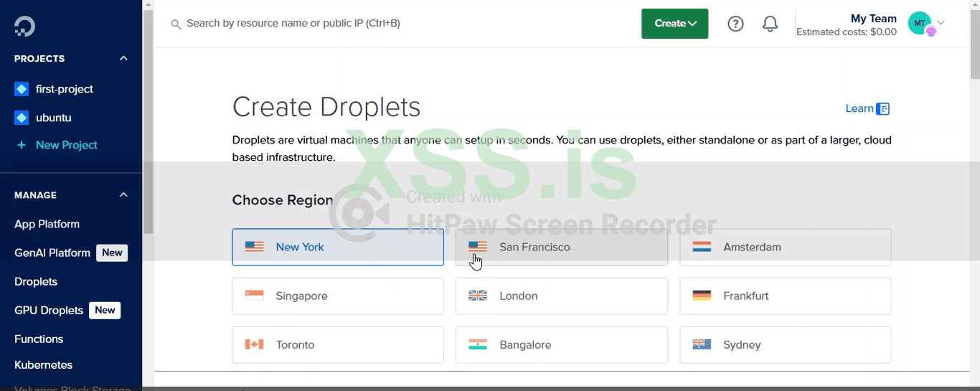Click the Choose Region heading
980x391 pixels.
(283, 200)
